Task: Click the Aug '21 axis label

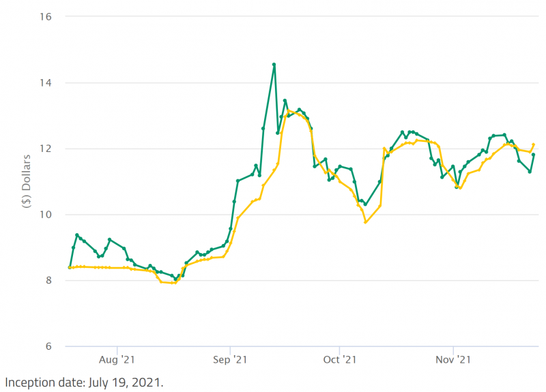Action: pyautogui.click(x=117, y=360)
